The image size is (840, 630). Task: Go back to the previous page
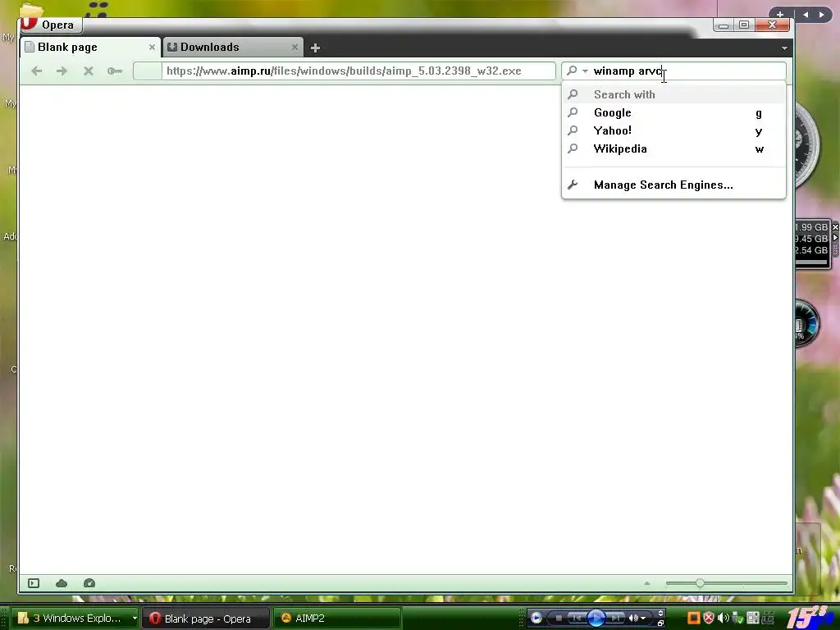[x=36, y=71]
